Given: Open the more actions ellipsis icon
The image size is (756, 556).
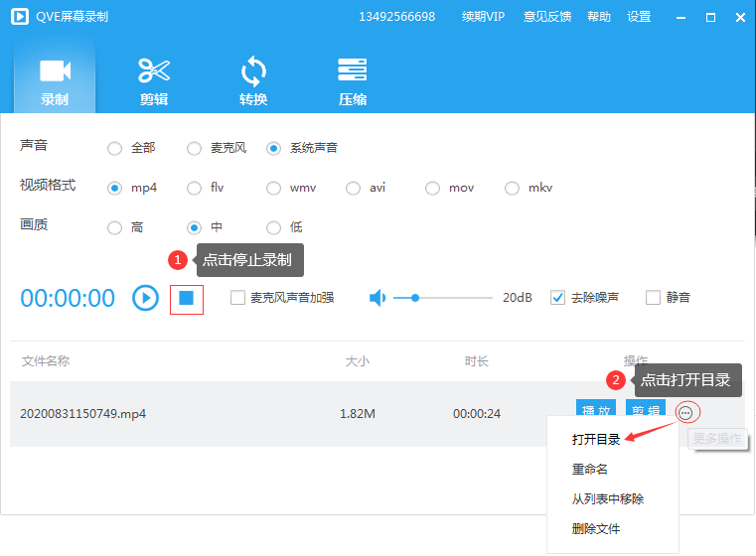Looking at the screenshot, I should 685,412.
